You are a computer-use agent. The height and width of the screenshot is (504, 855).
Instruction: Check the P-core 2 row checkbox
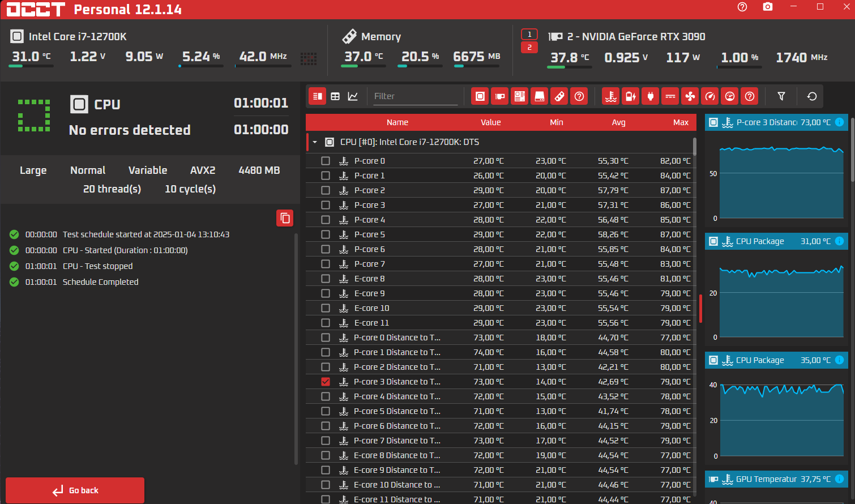click(326, 190)
